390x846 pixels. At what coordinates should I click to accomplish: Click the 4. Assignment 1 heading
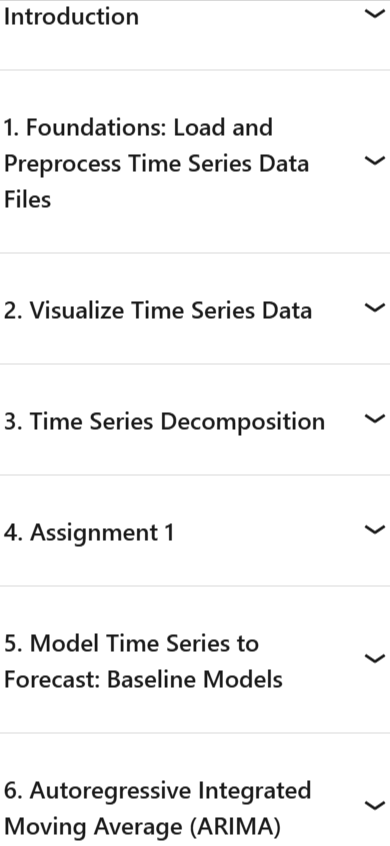click(x=89, y=533)
